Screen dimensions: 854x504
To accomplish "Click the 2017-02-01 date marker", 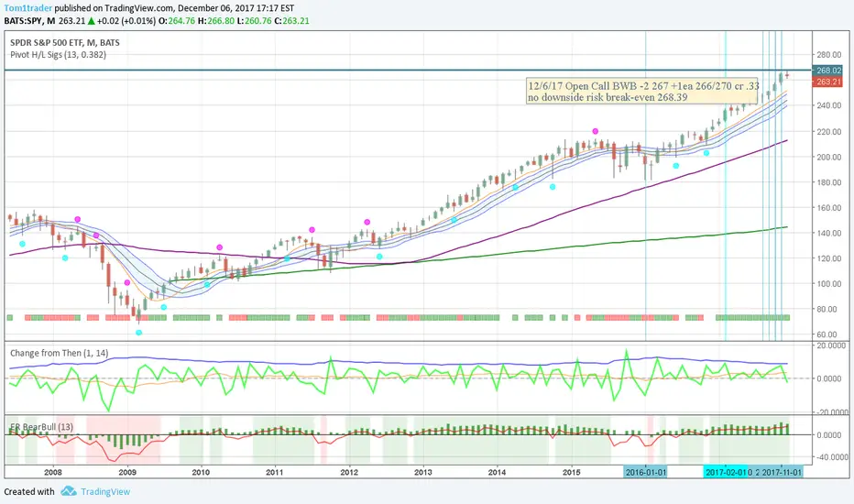I will [726, 472].
